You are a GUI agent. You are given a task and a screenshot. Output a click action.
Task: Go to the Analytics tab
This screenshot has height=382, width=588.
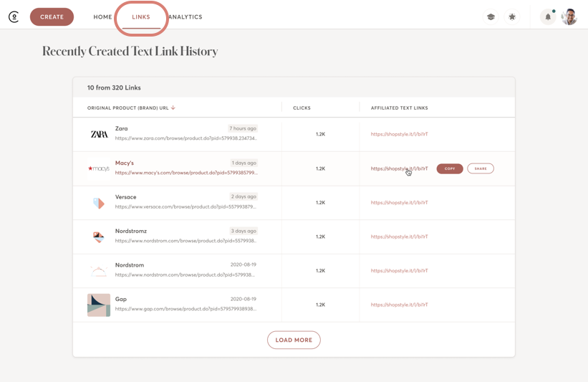click(185, 17)
